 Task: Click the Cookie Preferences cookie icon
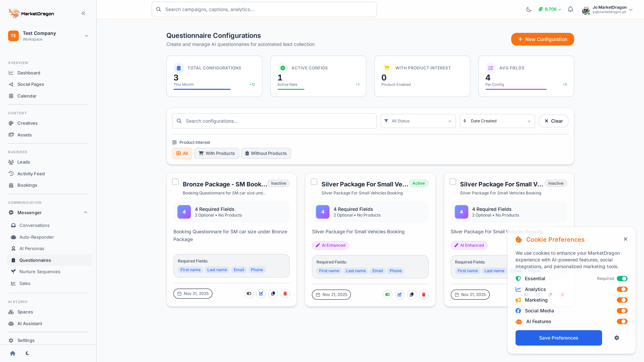tap(519, 240)
